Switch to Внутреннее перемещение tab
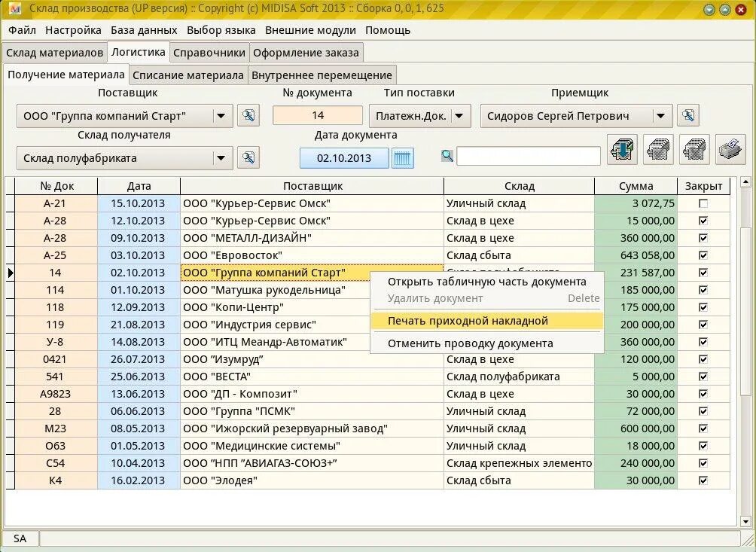Screen dimensions: 756x552 [x=322, y=75]
